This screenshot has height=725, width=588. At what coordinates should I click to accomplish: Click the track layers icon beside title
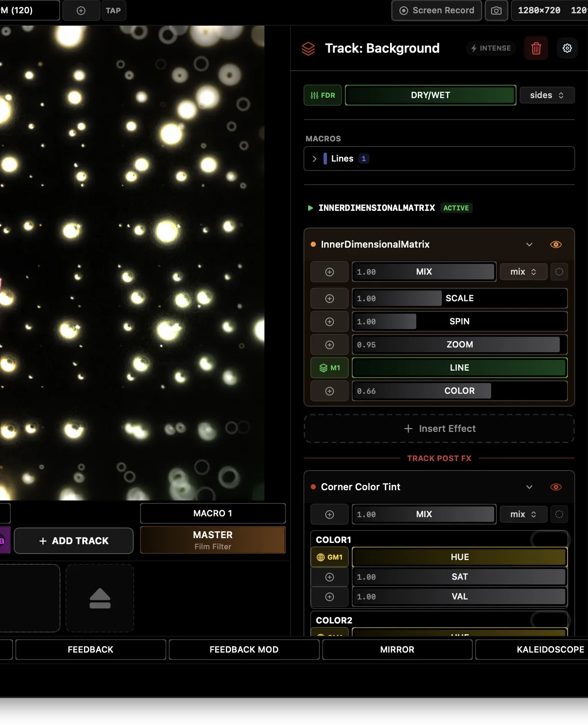[x=308, y=48]
